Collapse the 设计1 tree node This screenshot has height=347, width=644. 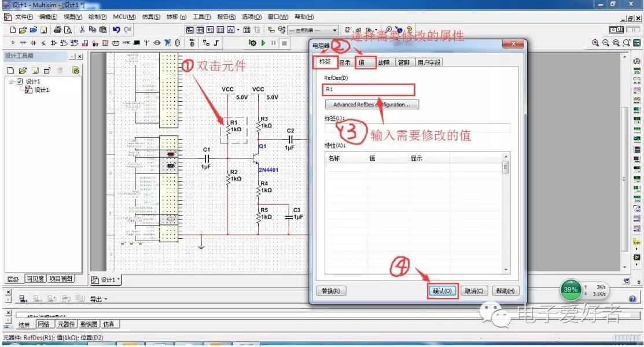point(11,82)
